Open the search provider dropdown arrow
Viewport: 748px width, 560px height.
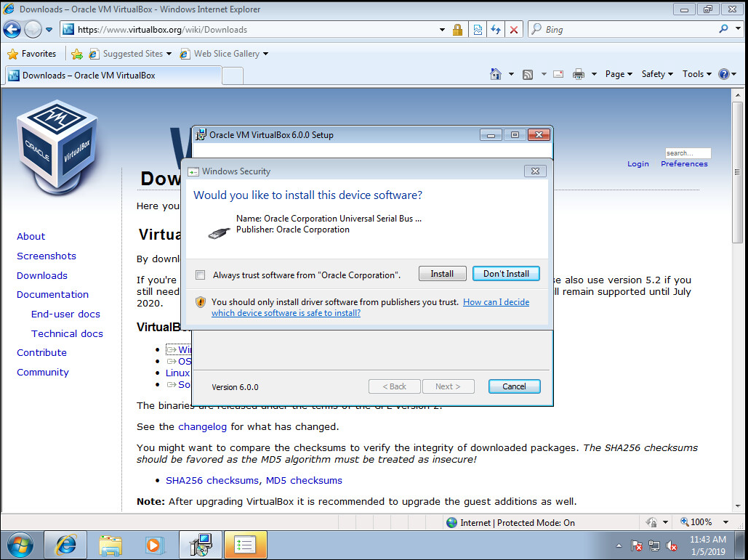point(738,29)
